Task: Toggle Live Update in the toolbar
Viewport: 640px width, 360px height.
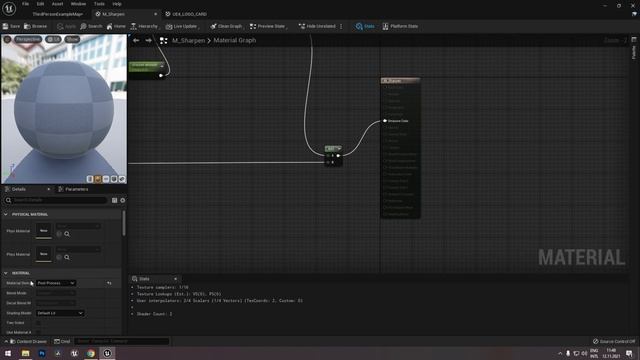Action: click(x=182, y=26)
